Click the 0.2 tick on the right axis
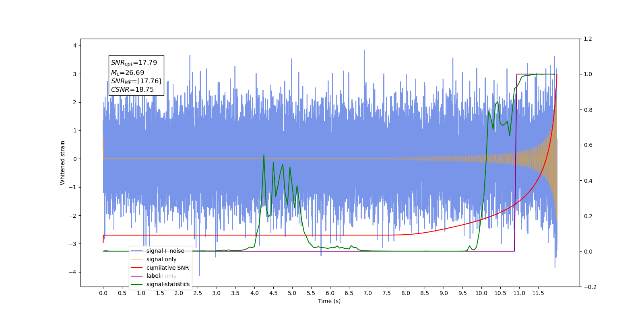 [x=588, y=216]
